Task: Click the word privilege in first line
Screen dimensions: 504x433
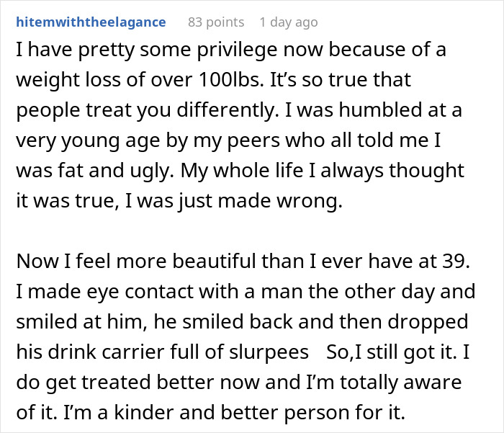Action: (x=194, y=50)
